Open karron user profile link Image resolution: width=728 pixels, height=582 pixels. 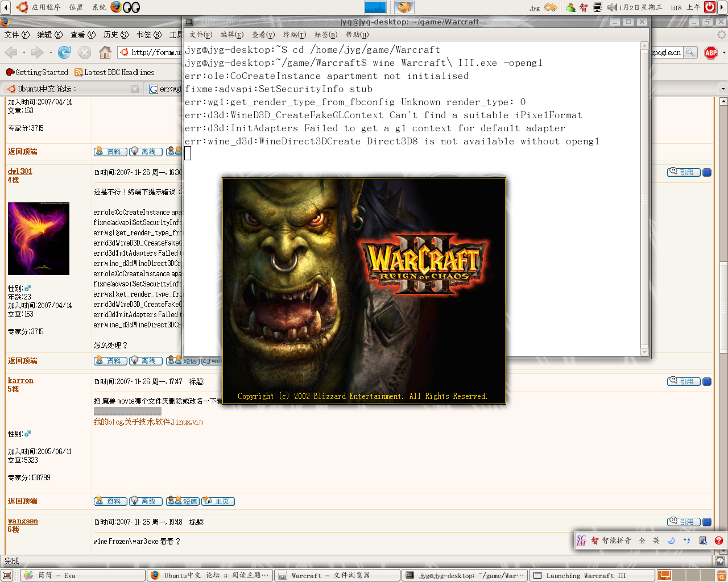(x=20, y=380)
